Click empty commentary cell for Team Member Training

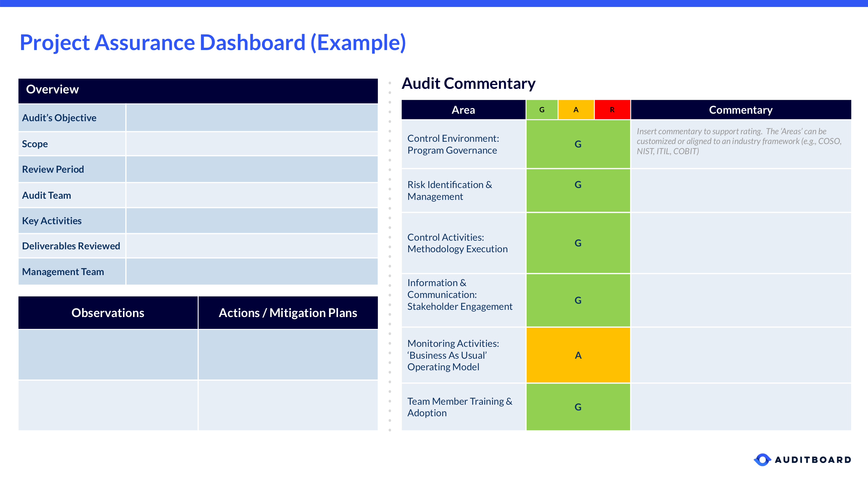coord(741,407)
